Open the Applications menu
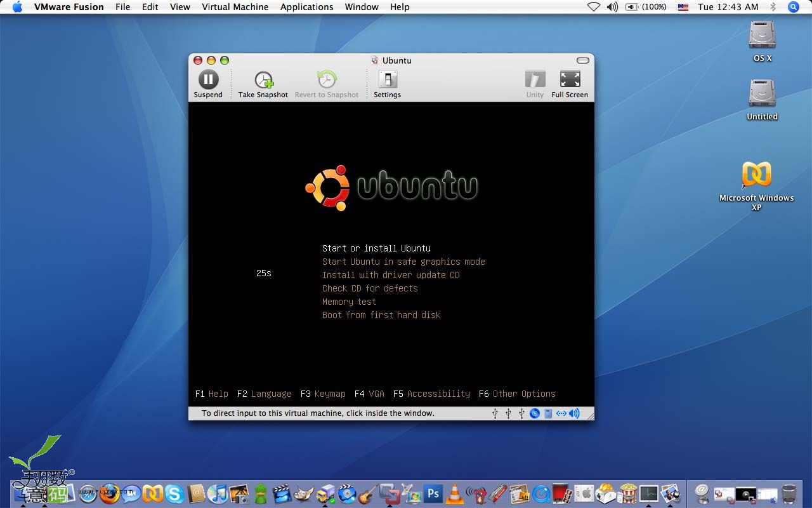This screenshot has height=508, width=812. (307, 7)
